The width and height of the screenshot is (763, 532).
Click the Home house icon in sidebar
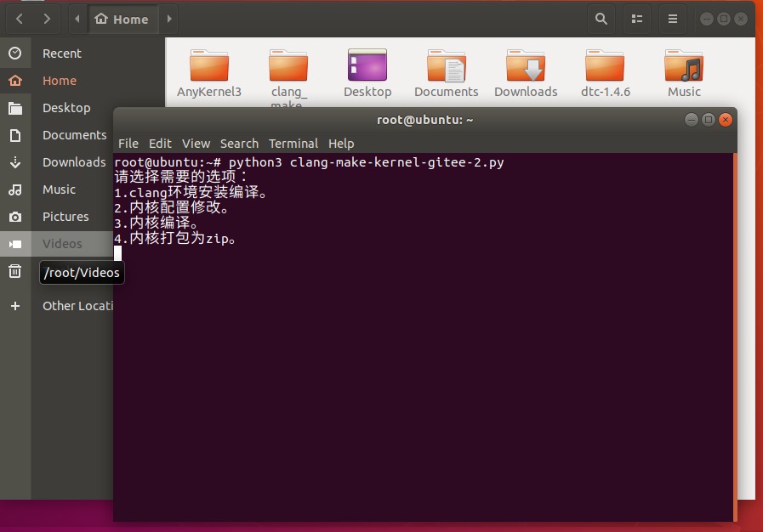point(15,80)
